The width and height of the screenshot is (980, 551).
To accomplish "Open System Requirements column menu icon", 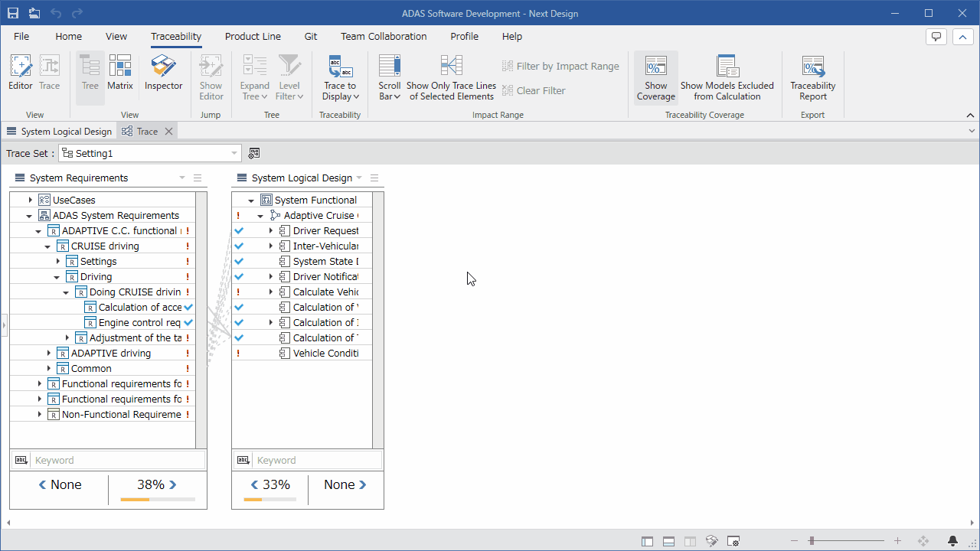I will (198, 178).
